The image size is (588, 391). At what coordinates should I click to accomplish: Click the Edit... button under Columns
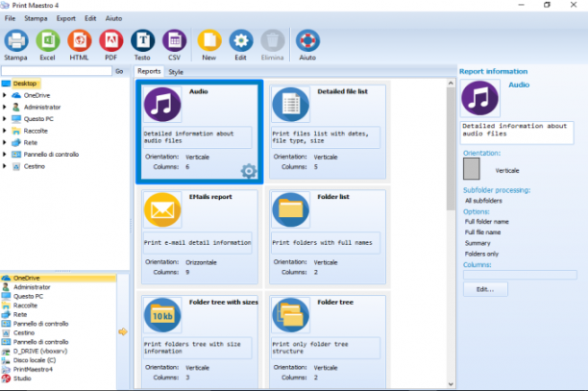(x=485, y=289)
